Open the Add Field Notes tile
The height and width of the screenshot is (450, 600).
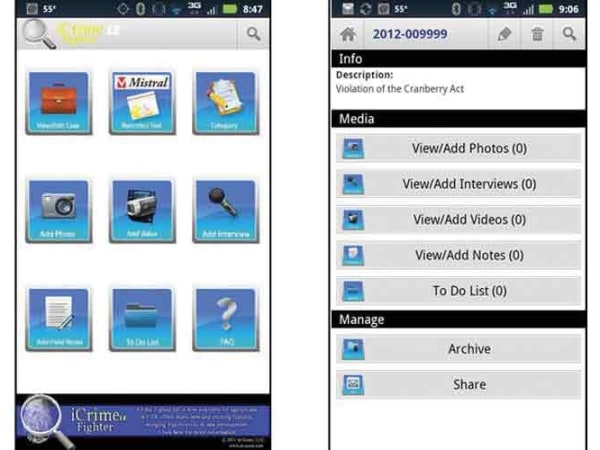pos(58,319)
